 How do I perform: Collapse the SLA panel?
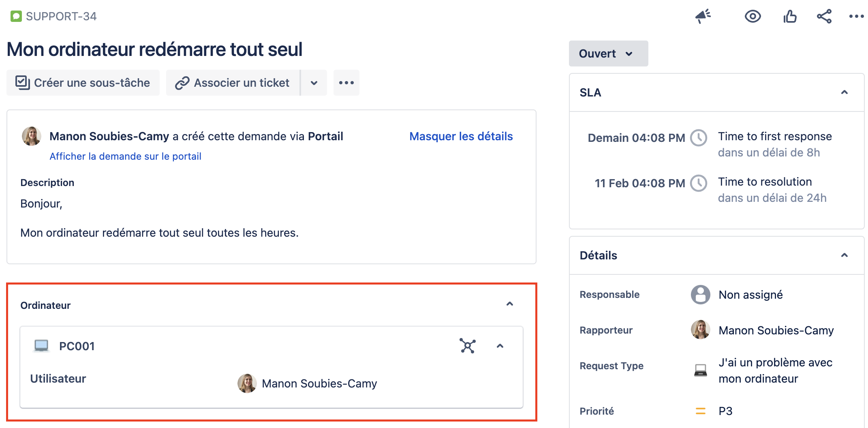844,92
